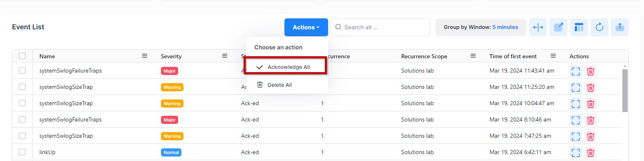Image resolution: width=644 pixels, height=161 pixels.
Task: Focus the Search all input field
Action: tap(380, 27)
